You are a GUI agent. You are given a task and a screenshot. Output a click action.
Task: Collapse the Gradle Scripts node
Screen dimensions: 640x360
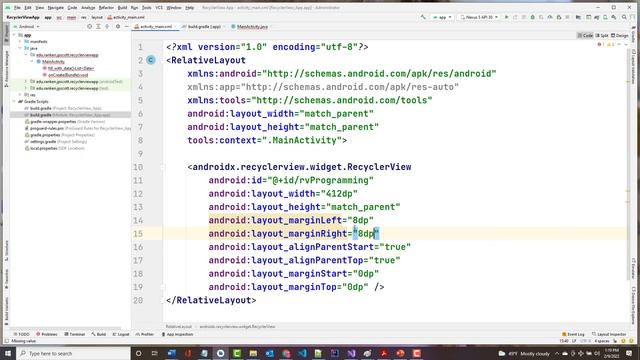tap(14, 102)
